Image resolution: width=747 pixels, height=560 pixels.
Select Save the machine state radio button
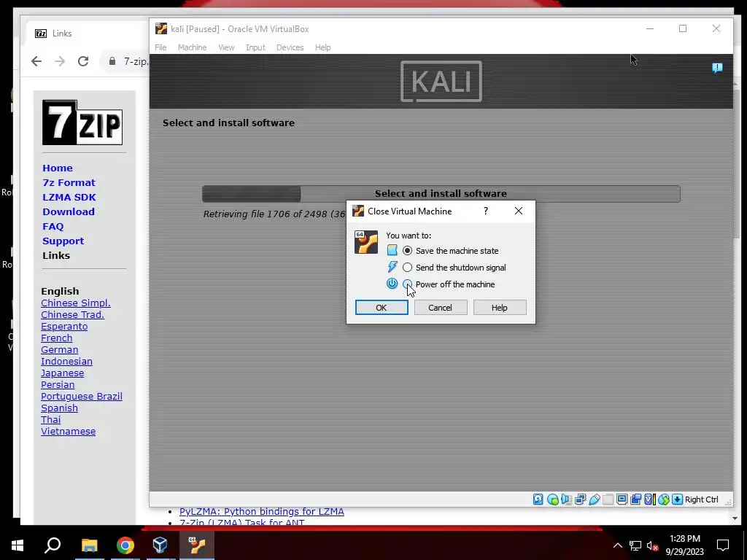(407, 251)
